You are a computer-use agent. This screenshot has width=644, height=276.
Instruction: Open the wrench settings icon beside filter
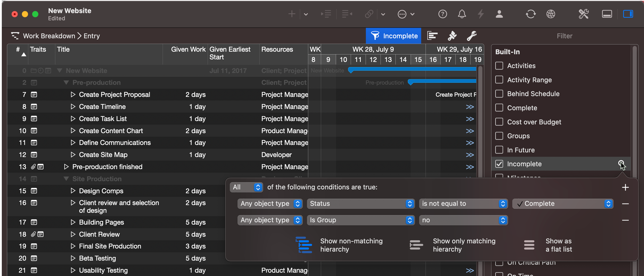click(472, 36)
